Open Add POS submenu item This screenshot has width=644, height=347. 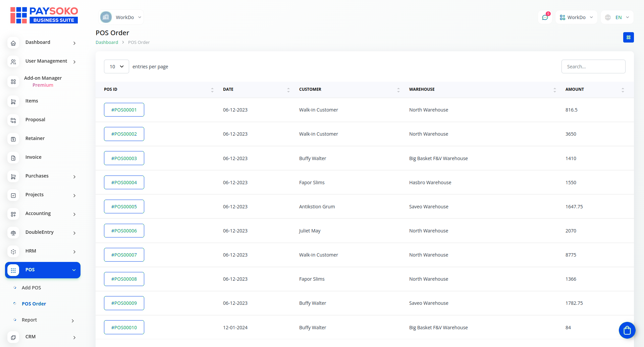pos(31,288)
